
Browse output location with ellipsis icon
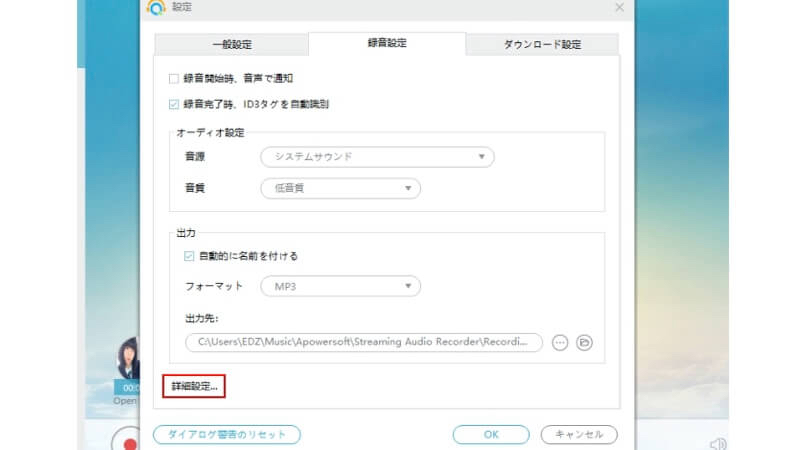tap(560, 342)
